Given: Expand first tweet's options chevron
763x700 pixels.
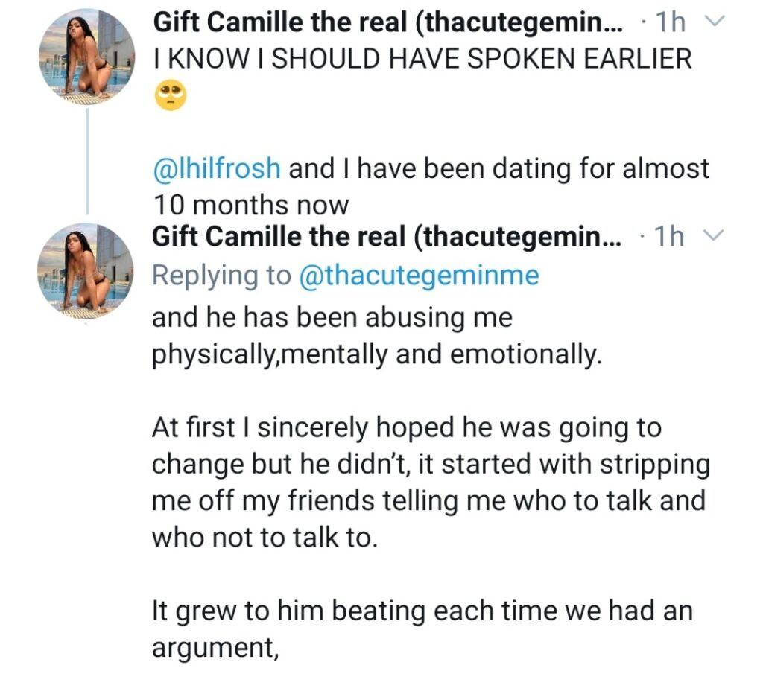Looking at the screenshot, I should tap(715, 22).
